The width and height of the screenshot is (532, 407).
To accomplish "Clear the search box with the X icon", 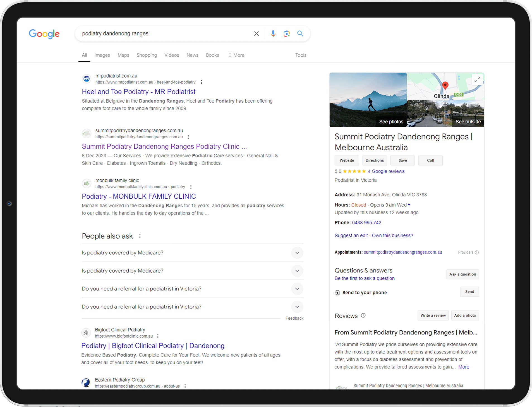I will [x=256, y=34].
